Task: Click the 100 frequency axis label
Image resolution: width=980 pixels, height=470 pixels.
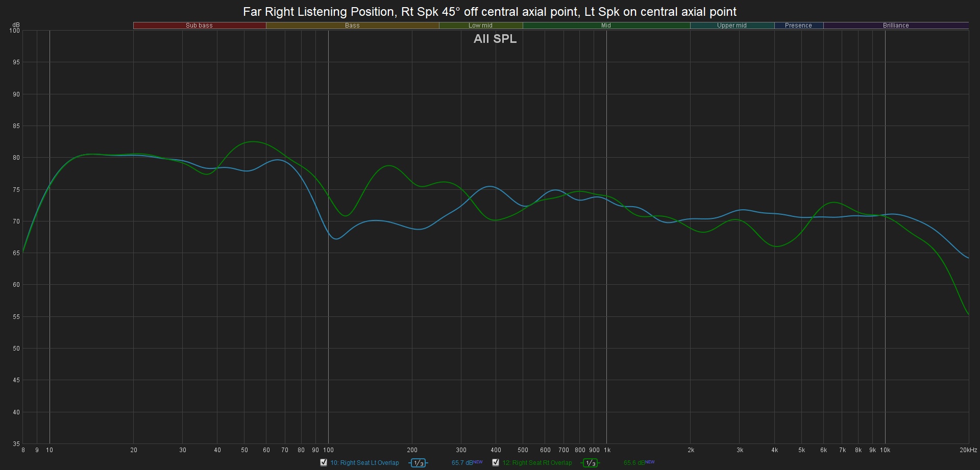Action: 328,450
